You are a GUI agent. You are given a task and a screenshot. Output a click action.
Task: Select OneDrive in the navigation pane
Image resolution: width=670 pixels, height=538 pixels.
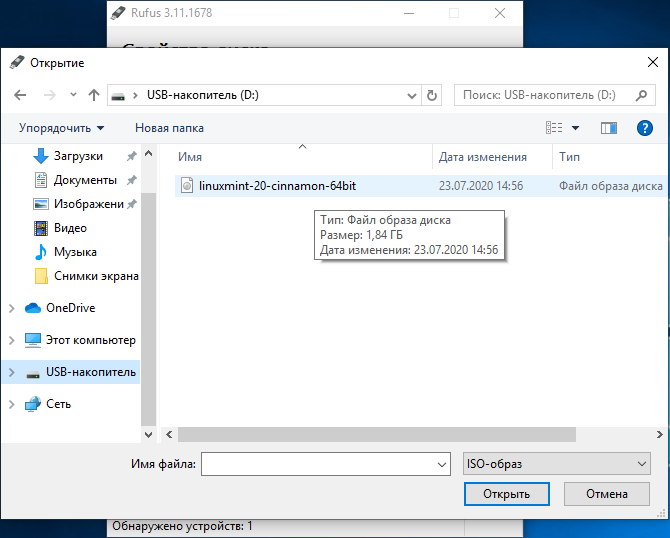point(71,308)
